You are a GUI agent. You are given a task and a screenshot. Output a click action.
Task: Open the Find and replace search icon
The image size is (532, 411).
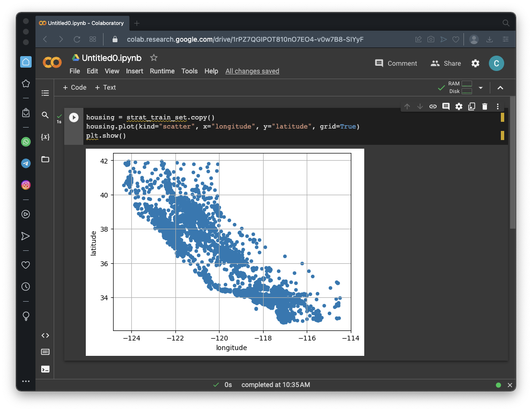point(45,115)
